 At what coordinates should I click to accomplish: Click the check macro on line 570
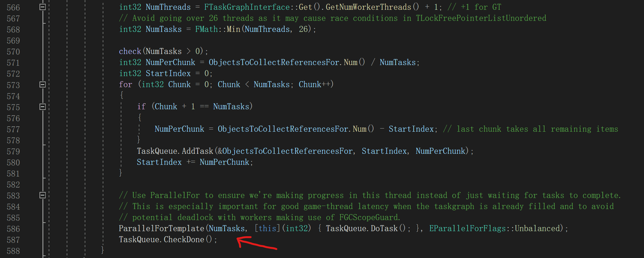coord(130,51)
